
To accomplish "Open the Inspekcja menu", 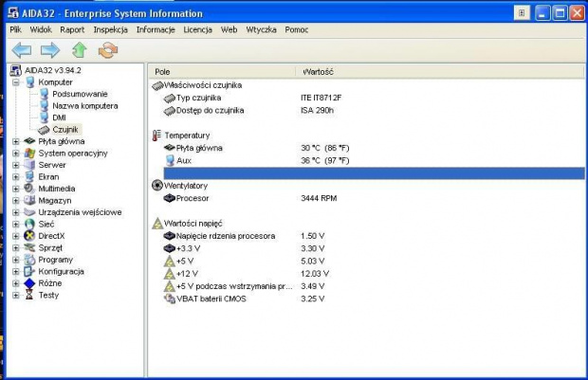I will point(110,29).
